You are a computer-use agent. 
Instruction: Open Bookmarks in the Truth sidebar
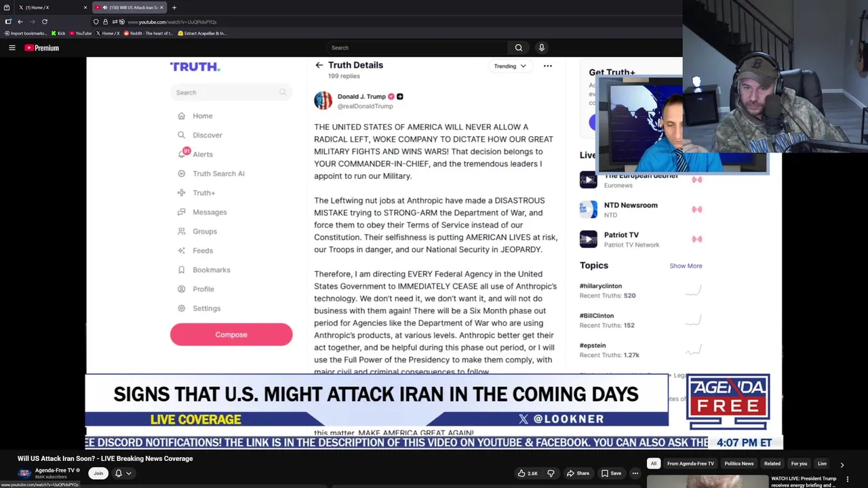[x=204, y=270]
